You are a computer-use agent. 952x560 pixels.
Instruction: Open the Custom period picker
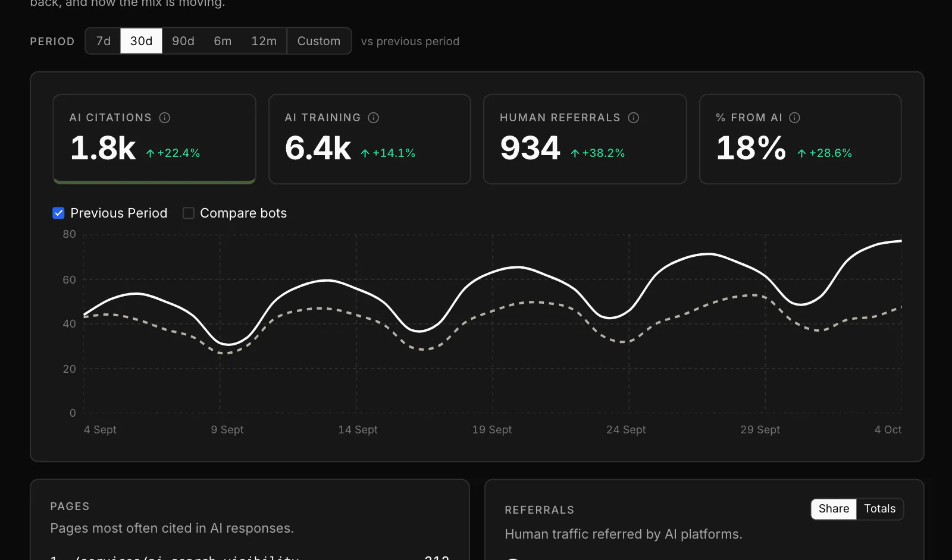tap(319, 41)
